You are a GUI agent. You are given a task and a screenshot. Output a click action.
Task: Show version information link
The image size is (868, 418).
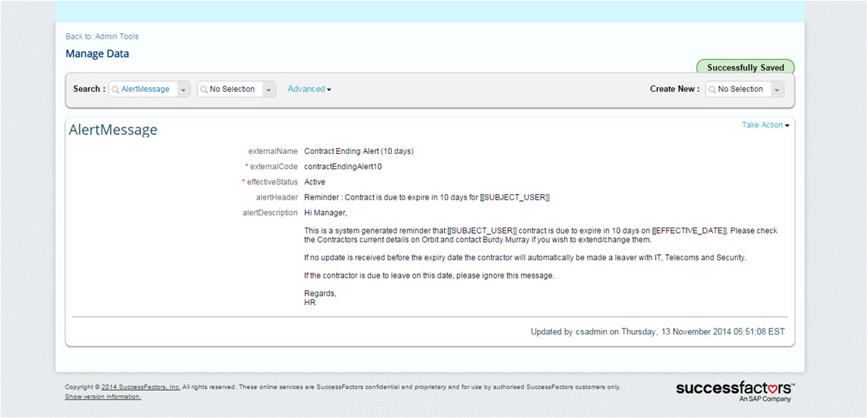point(103,397)
